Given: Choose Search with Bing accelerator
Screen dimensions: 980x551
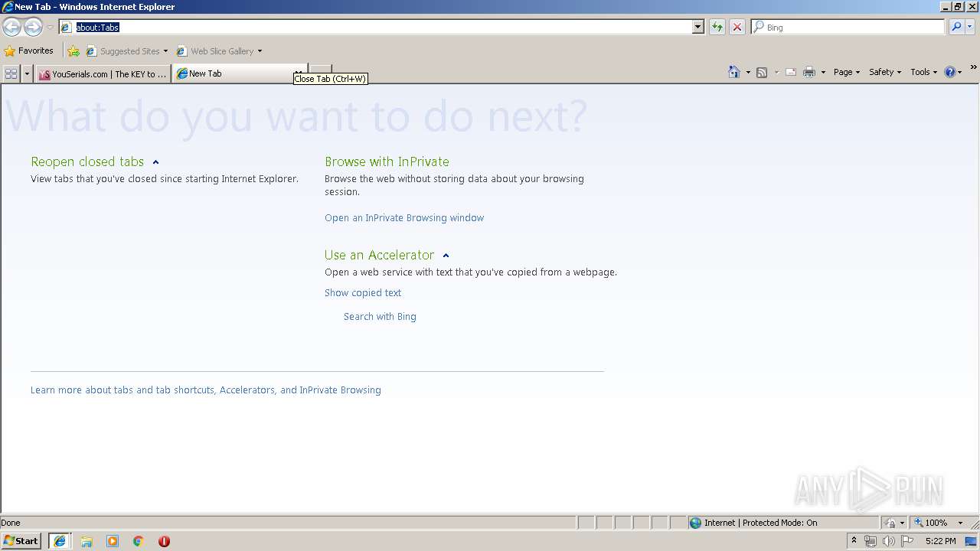Looking at the screenshot, I should click(x=380, y=317).
